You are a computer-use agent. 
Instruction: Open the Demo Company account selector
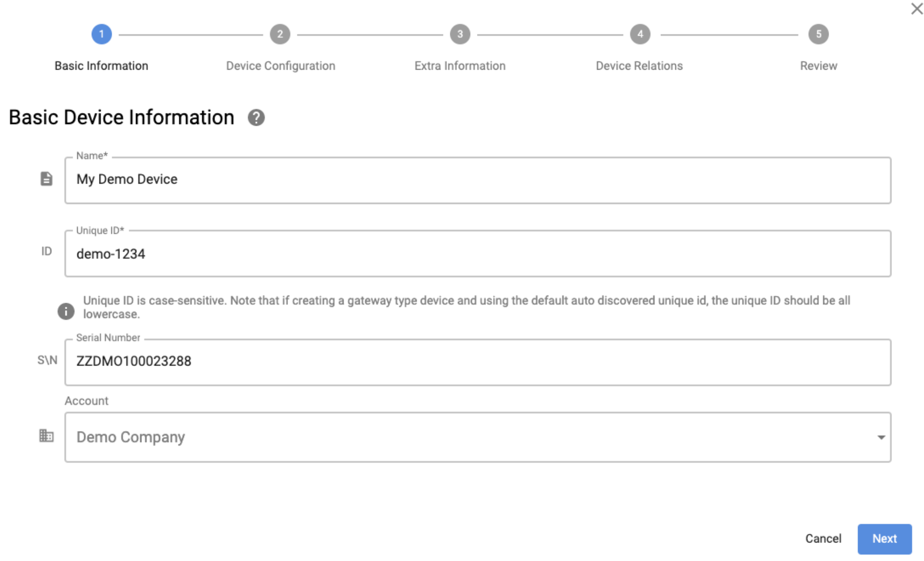[x=478, y=437]
